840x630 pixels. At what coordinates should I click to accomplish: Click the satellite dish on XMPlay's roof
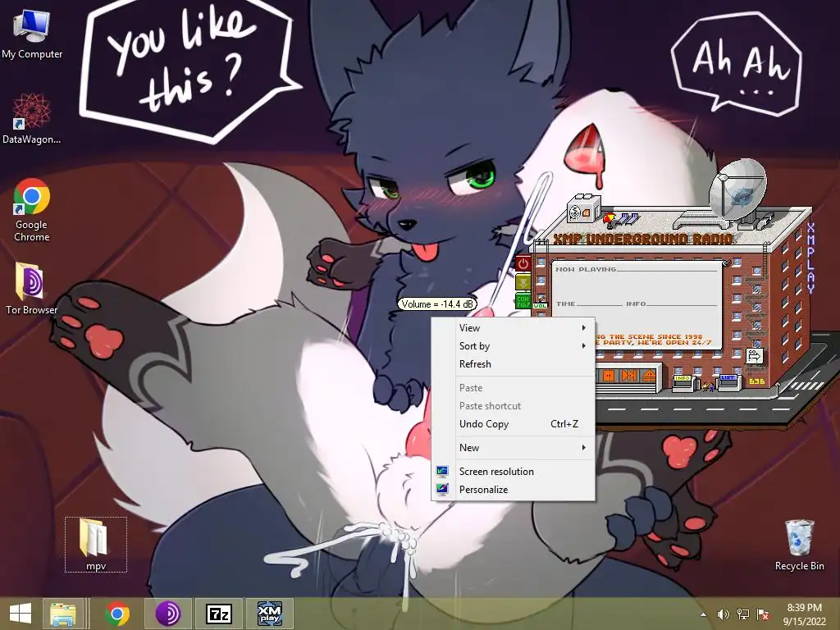(738, 190)
